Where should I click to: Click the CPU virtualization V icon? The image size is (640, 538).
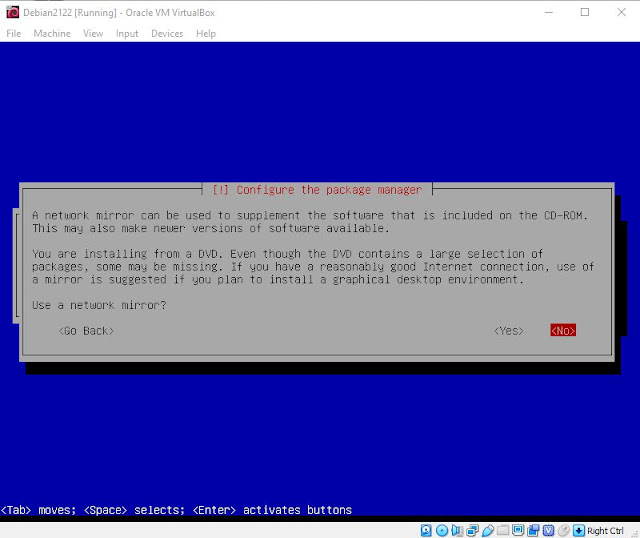(x=548, y=530)
